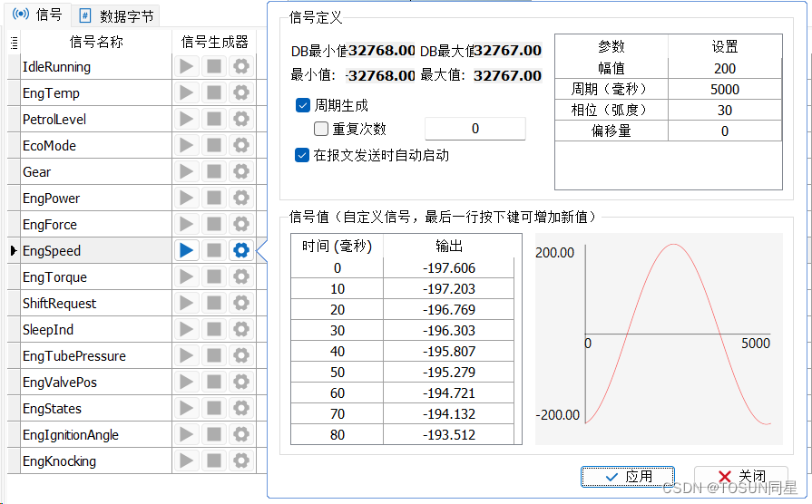The image size is (812, 504).
Task: Toggle the 周期生成 checkbox
Action: [x=302, y=105]
